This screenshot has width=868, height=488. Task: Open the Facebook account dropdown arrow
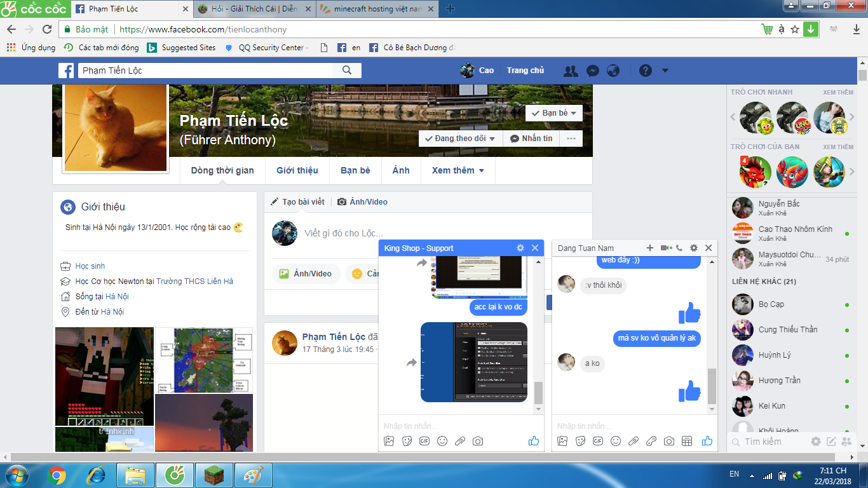[665, 71]
